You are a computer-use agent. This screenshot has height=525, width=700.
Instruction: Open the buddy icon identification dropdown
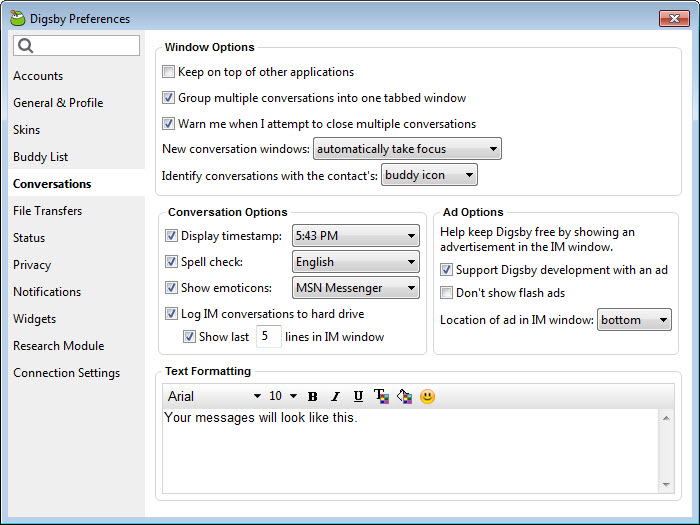coord(429,175)
